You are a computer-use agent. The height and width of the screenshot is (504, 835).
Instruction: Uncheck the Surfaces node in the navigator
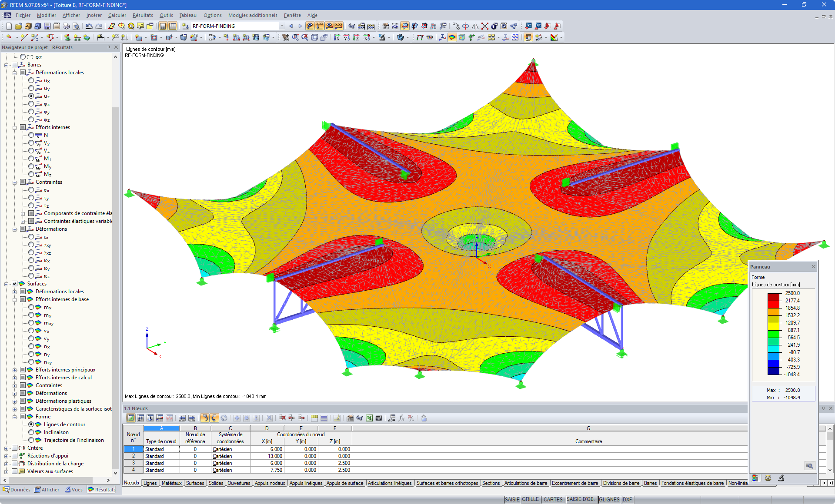[14, 283]
